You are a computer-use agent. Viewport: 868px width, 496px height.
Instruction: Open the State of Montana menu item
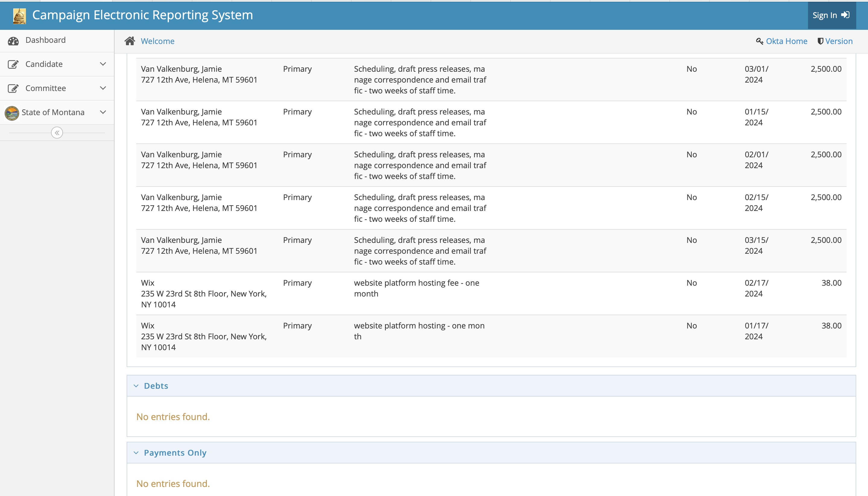click(53, 112)
